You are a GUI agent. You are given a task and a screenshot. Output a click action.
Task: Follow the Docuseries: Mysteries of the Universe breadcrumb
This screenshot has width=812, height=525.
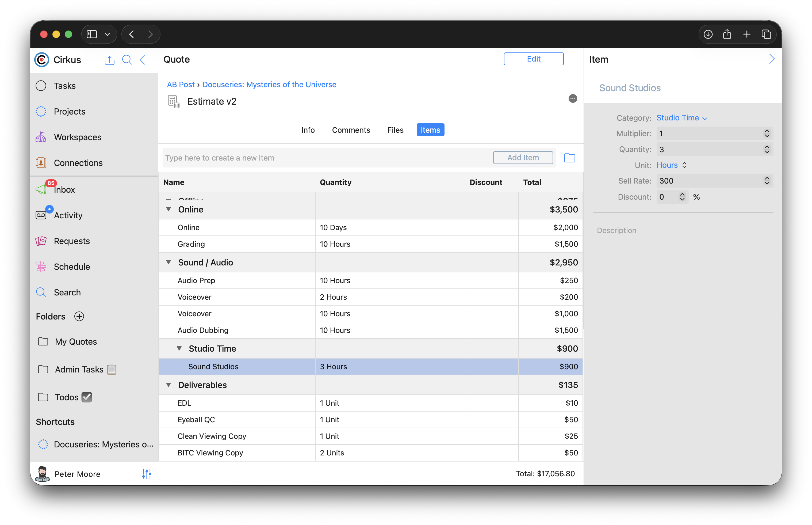pyautogui.click(x=269, y=85)
